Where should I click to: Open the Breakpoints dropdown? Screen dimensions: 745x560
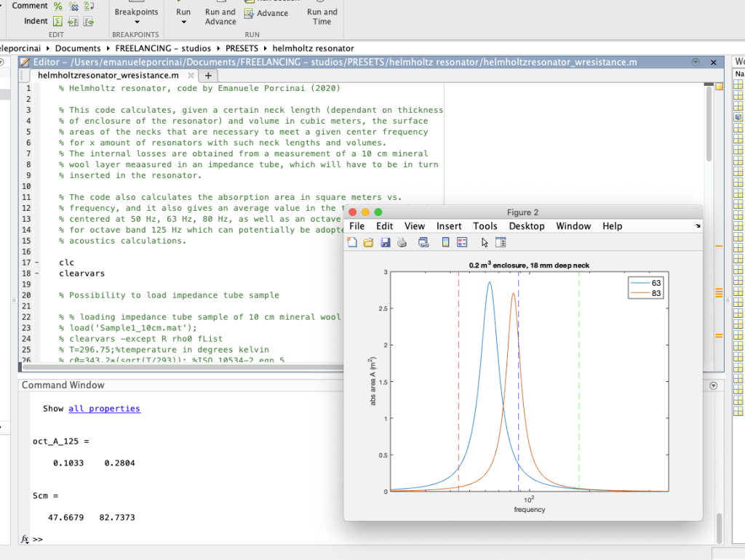(x=136, y=22)
